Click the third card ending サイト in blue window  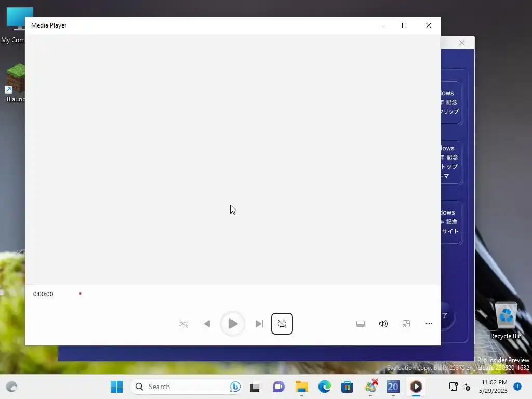point(450,221)
